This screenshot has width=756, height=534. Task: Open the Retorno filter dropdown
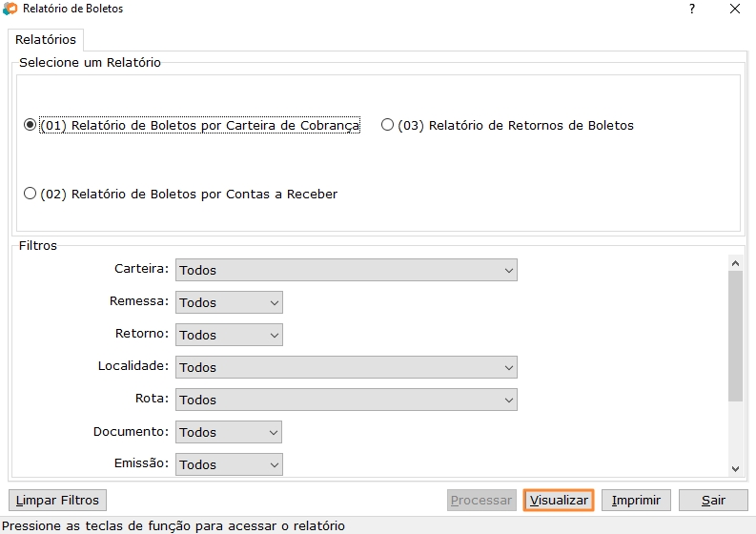229,335
